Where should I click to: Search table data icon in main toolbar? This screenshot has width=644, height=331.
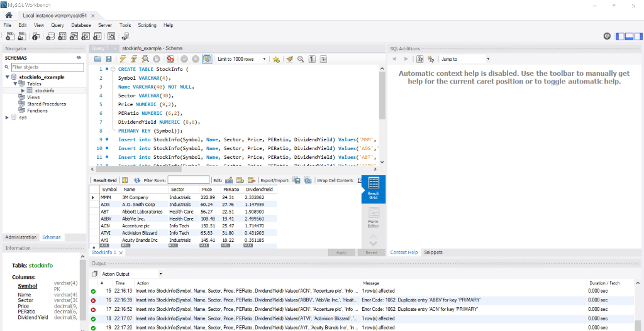pyautogui.click(x=111, y=36)
